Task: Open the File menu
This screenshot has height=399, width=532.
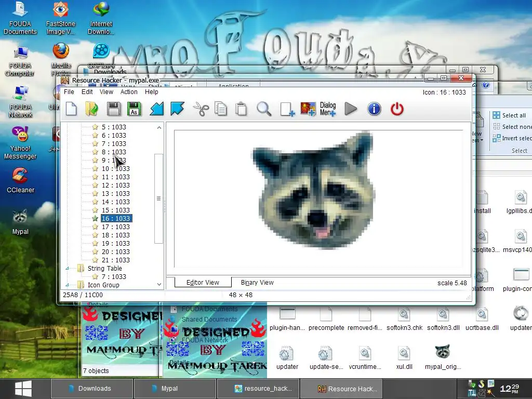Action: click(x=69, y=91)
